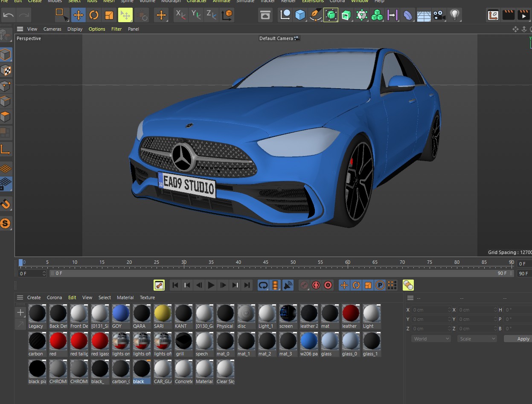Select the Rotate tool in top toolbar
The height and width of the screenshot is (404, 532).
click(x=93, y=15)
